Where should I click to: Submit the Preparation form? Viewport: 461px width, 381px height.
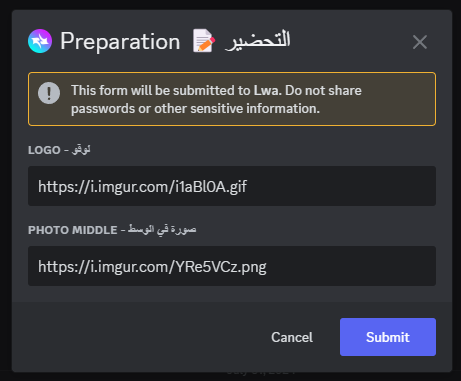(388, 337)
